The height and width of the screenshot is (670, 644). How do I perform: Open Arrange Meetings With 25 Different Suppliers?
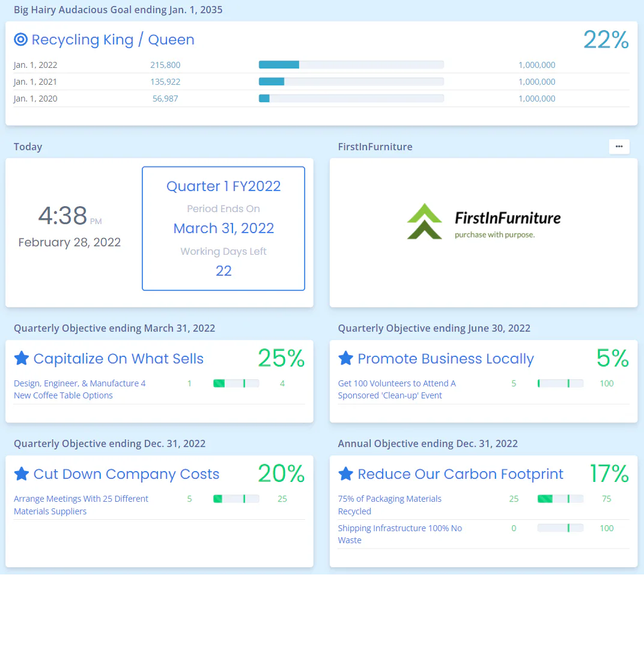pos(80,505)
